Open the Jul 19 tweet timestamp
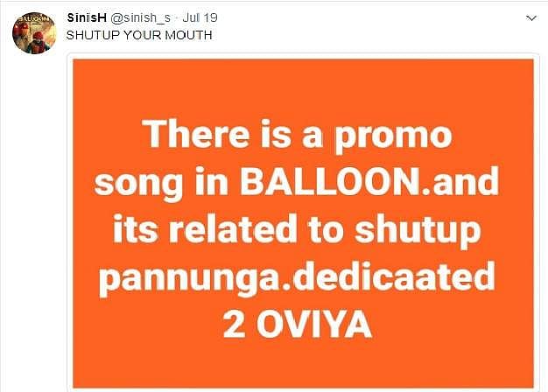 [200, 17]
